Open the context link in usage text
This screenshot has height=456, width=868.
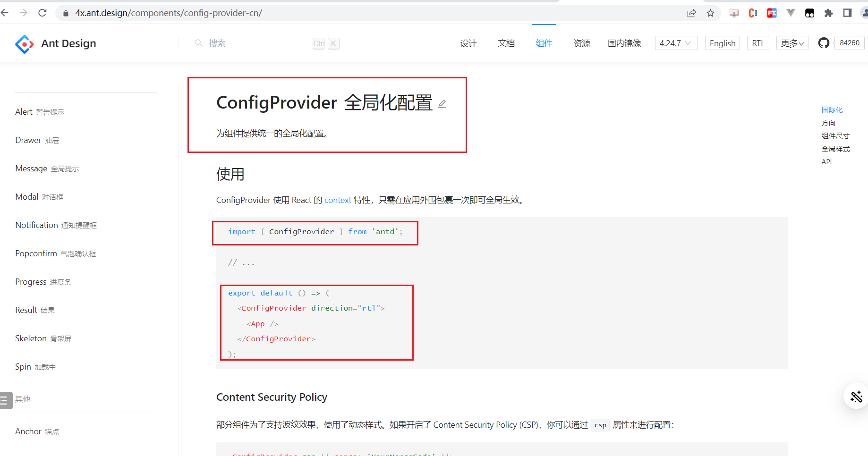[338, 200]
